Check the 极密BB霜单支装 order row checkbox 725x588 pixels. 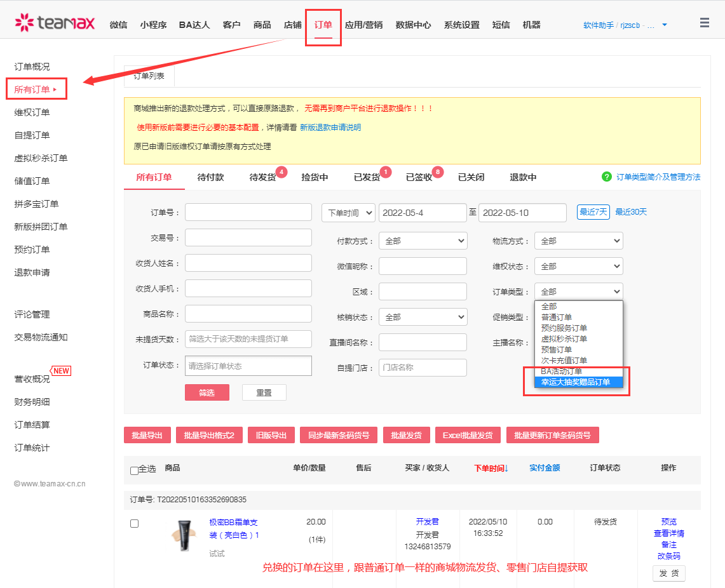click(x=133, y=523)
